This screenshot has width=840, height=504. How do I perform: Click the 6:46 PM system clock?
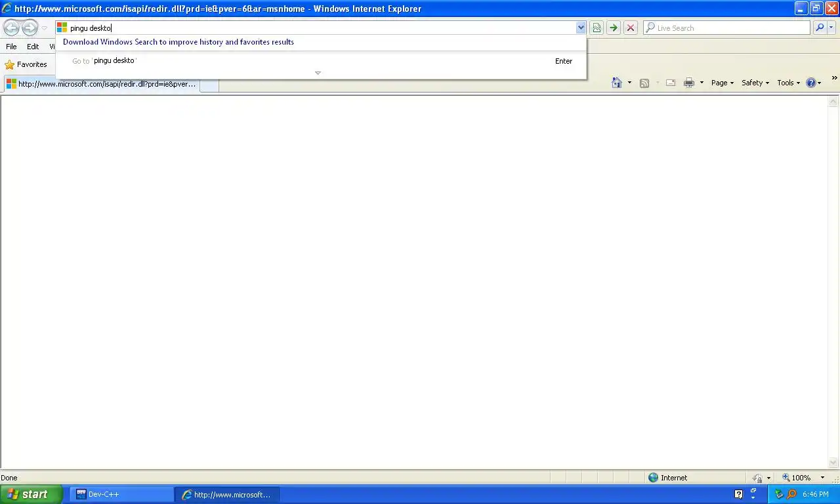(x=816, y=495)
